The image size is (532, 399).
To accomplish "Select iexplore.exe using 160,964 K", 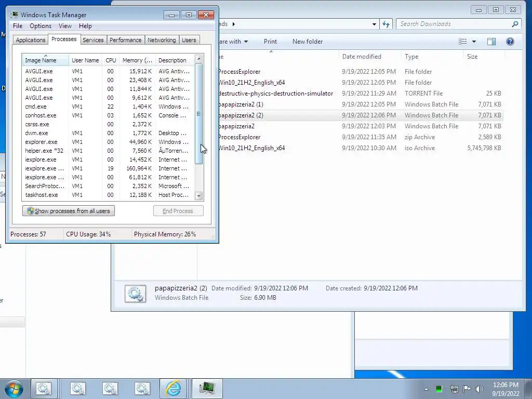I will tap(108, 168).
